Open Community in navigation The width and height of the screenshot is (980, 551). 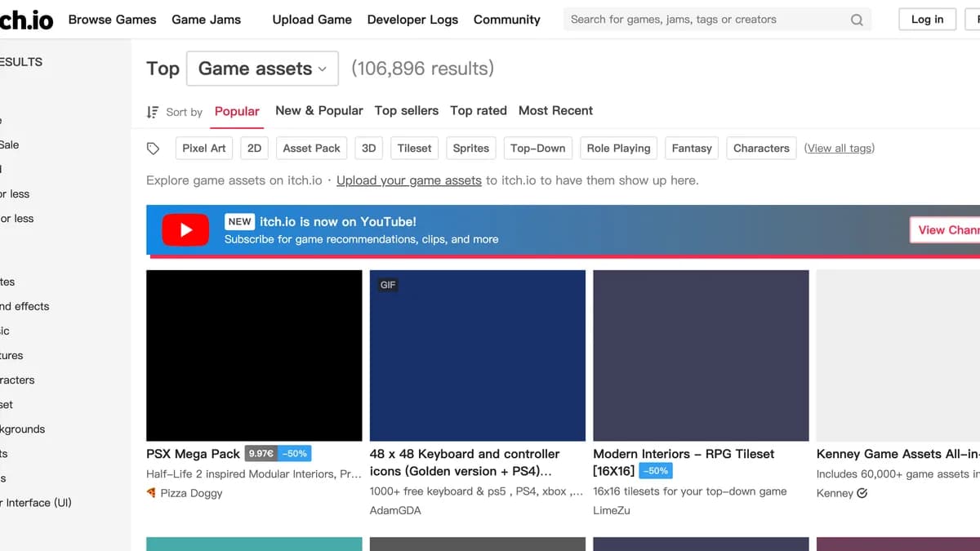507,20
